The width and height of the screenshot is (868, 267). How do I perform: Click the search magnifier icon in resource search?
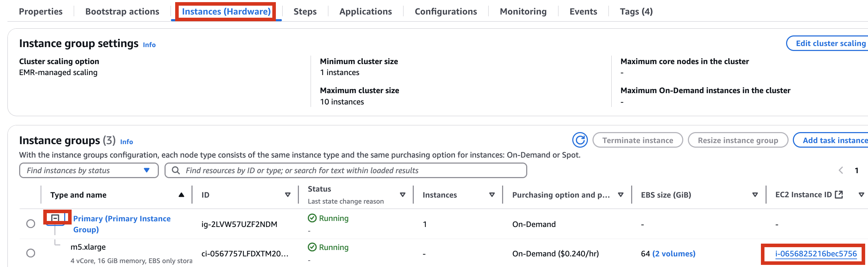pos(176,170)
